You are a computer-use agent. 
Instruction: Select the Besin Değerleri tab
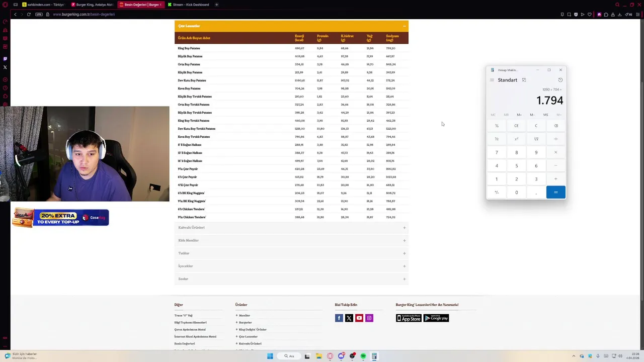(x=140, y=5)
